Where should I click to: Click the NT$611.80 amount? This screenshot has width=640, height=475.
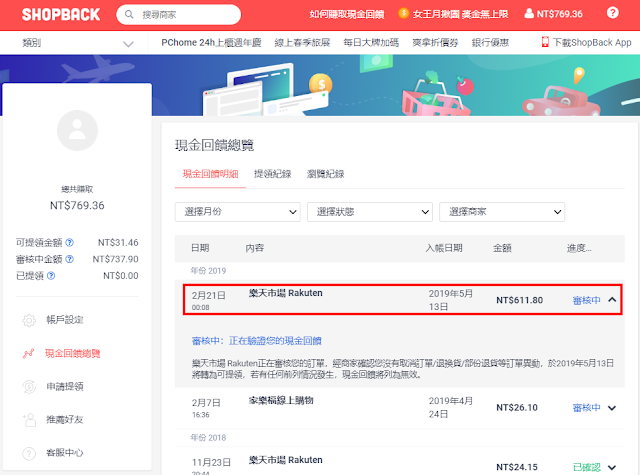pyautogui.click(x=520, y=300)
